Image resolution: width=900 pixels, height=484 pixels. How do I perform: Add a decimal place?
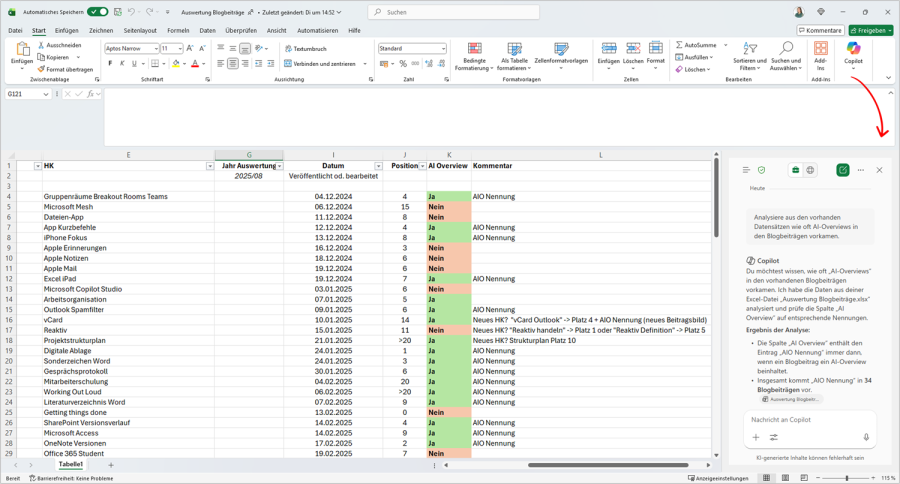[x=429, y=64]
